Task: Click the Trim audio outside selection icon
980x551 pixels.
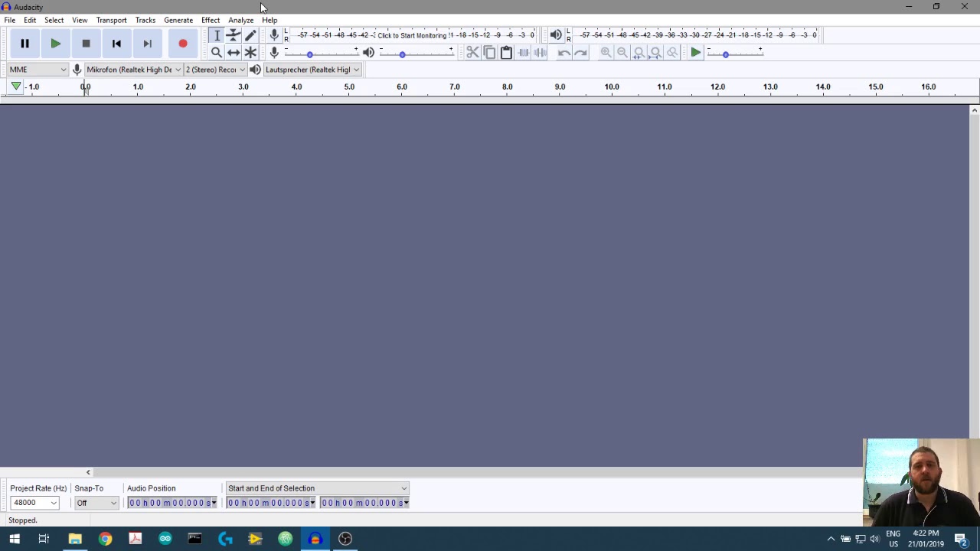Action: pyautogui.click(x=523, y=52)
